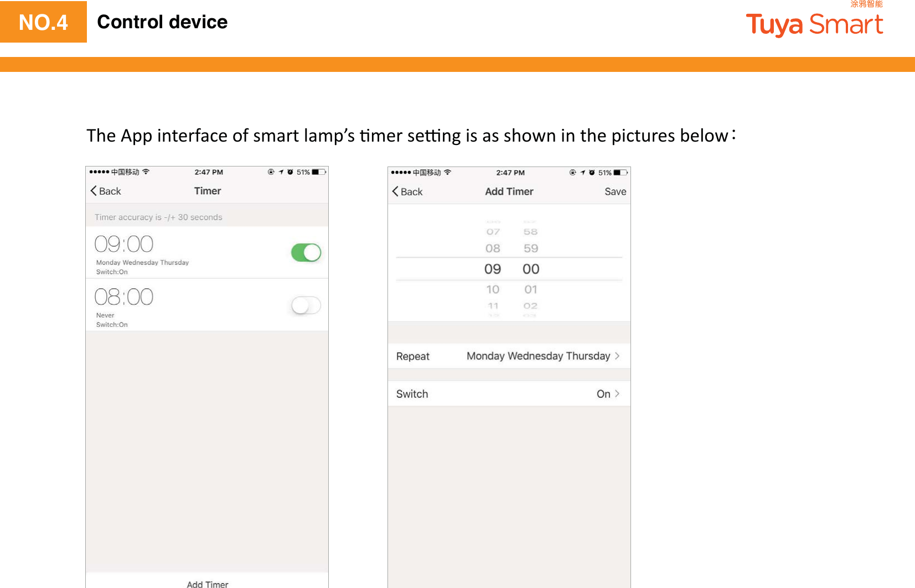Tap the alarm clock icon in the Add Timer screen's status bar
The height and width of the screenshot is (588, 915).
coord(592,173)
